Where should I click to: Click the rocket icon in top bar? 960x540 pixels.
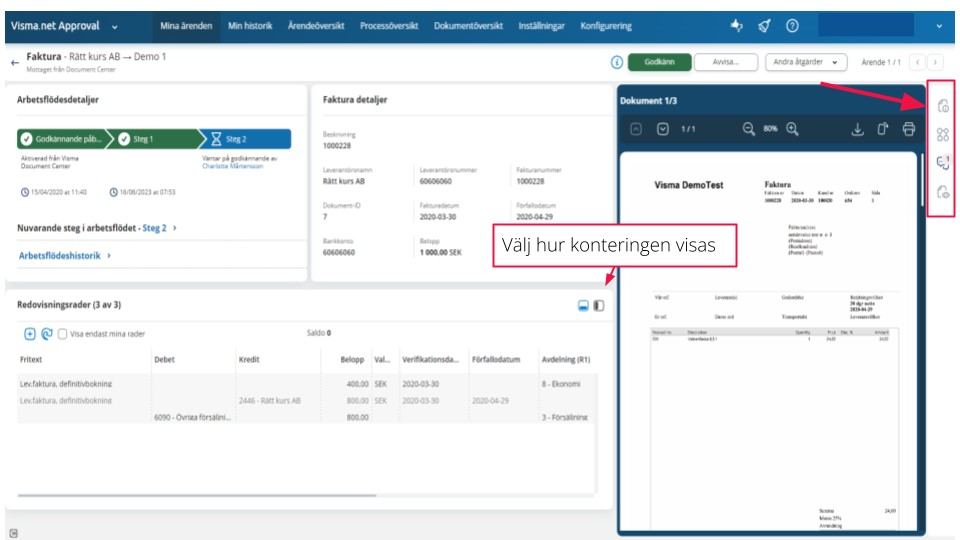click(x=764, y=26)
